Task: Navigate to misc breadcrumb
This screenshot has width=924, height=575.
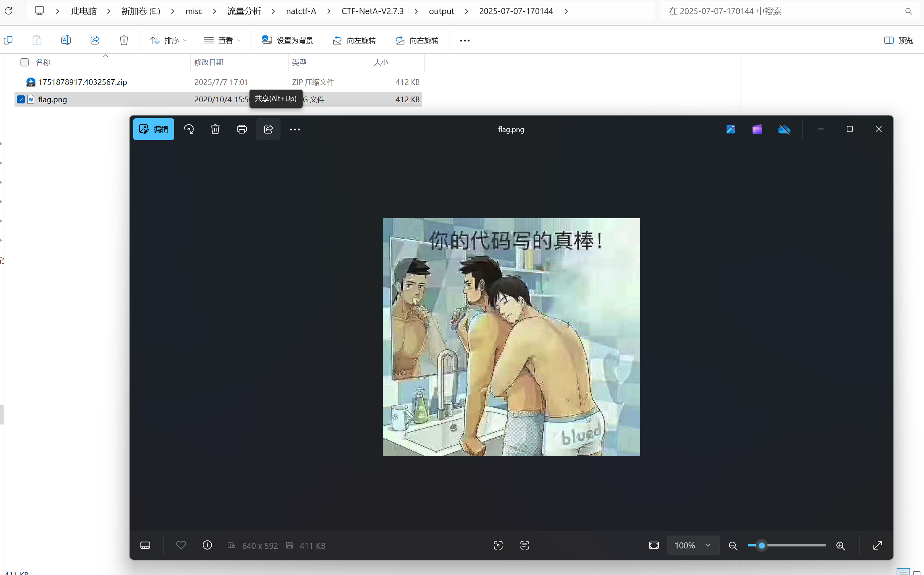Action: tap(194, 11)
